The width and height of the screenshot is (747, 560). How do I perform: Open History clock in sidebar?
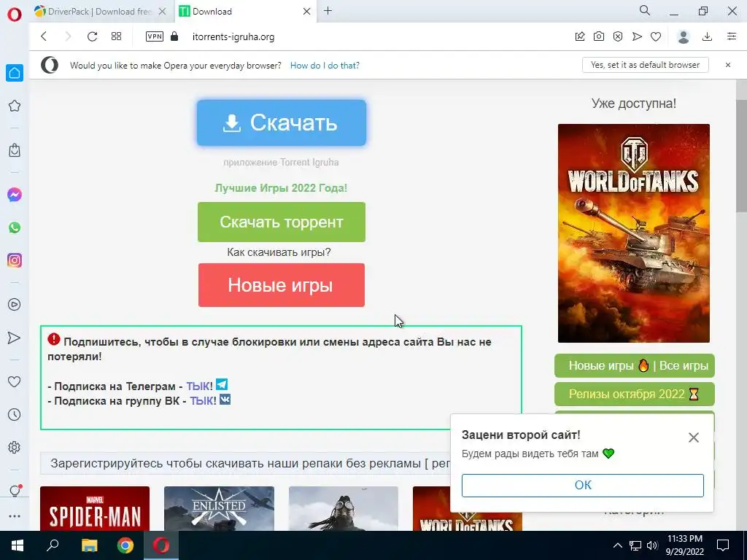(x=15, y=415)
